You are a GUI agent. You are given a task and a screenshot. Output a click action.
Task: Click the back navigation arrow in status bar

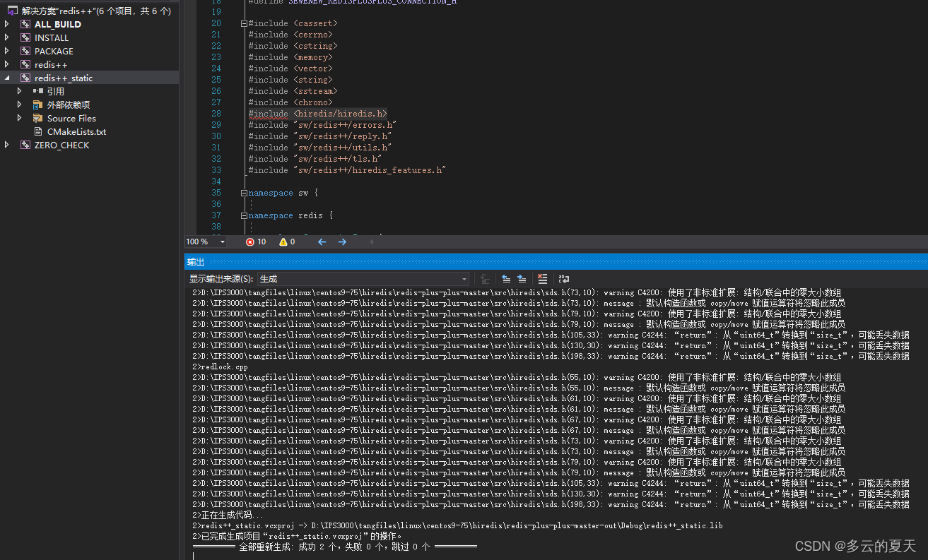(322, 241)
